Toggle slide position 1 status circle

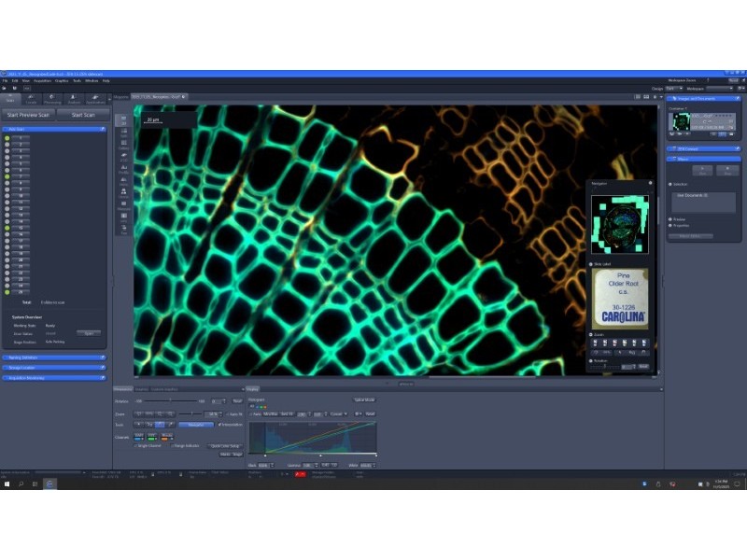pos(7,138)
